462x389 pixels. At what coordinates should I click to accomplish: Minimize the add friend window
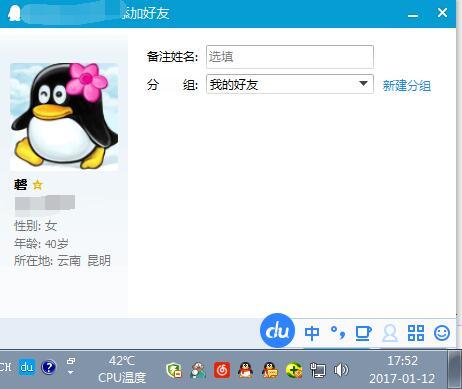(413, 14)
